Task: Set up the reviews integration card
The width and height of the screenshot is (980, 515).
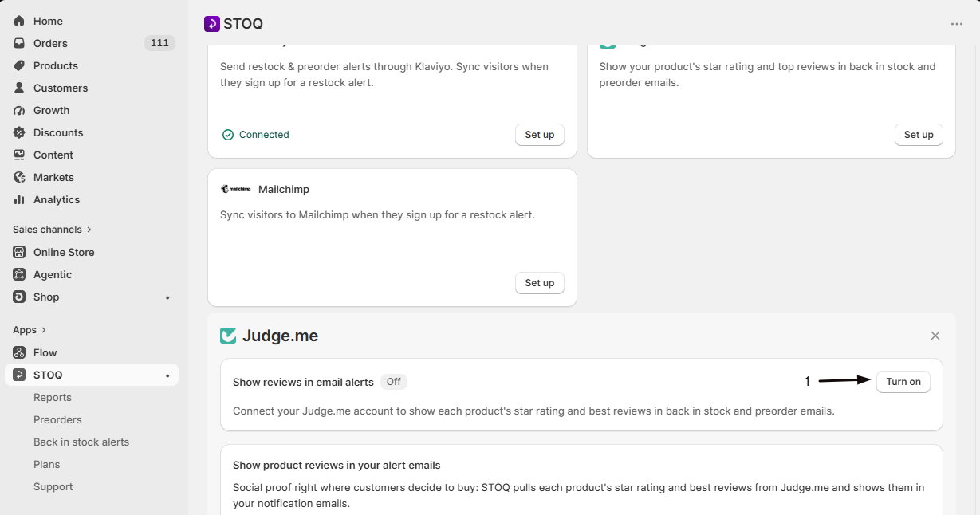Action: pyautogui.click(x=919, y=135)
